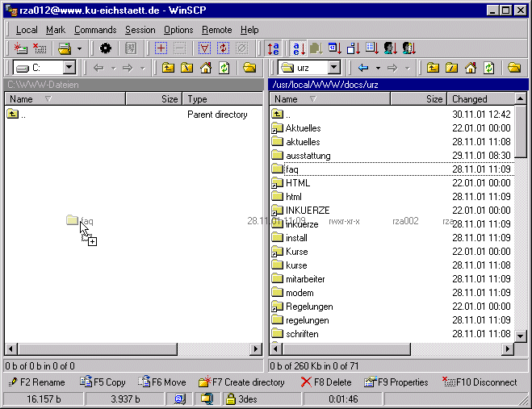
Task: Click local panel horizontal scrollbar thumb
Action: click(98, 348)
